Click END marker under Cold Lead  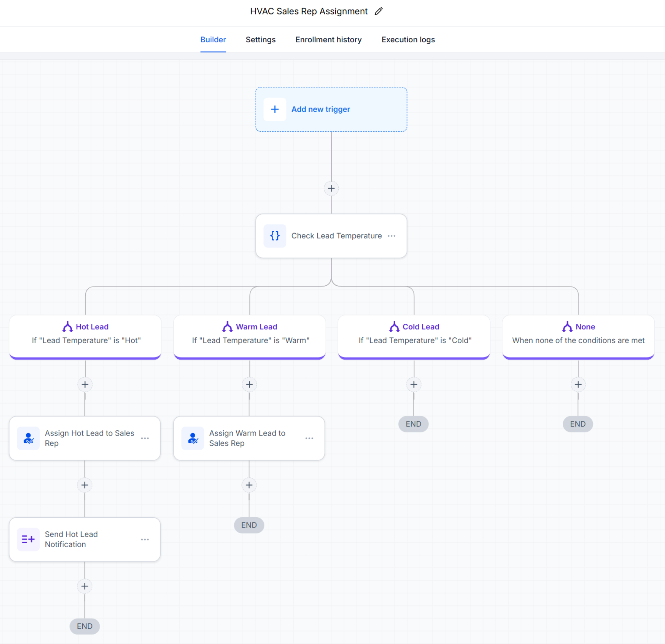413,424
